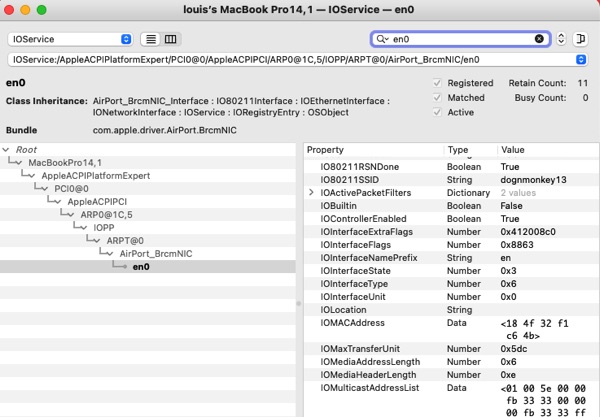Screen dimensions: 600x417
Task: Click into the en0 search field
Action: (x=460, y=39)
